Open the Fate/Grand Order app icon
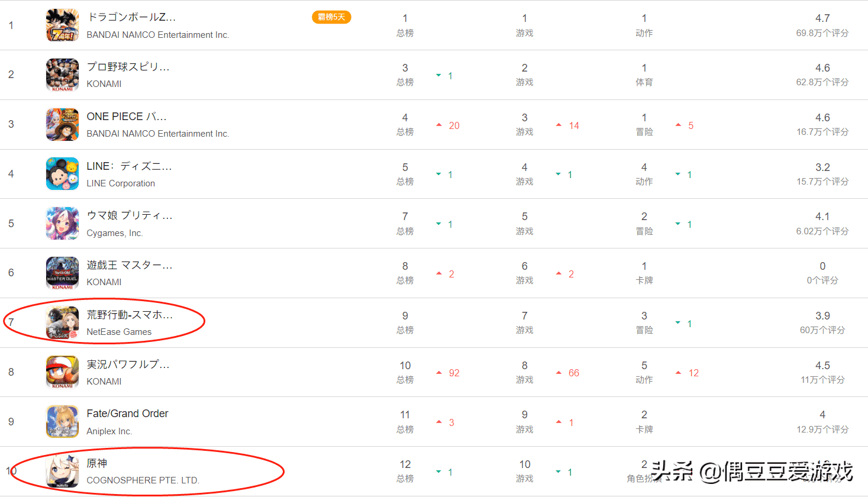 point(62,421)
